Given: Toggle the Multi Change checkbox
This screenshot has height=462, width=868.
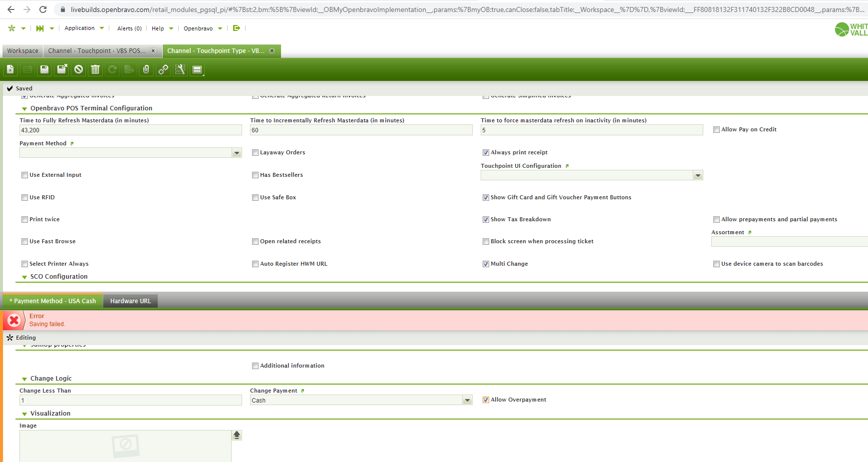Looking at the screenshot, I should 486,264.
